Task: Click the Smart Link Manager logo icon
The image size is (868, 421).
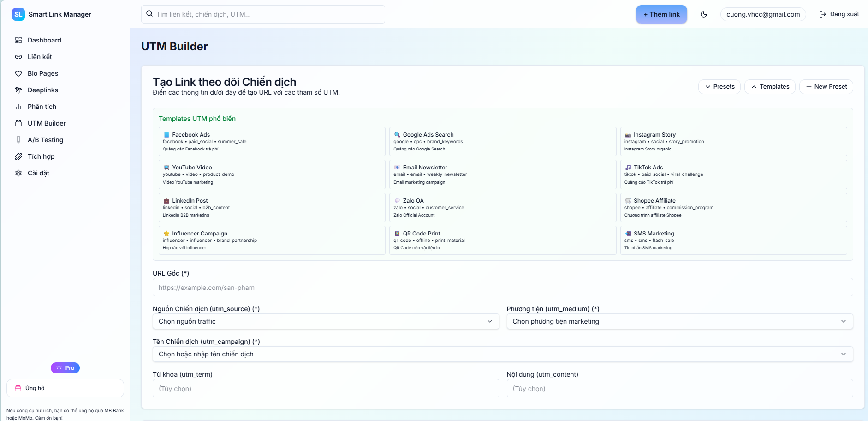Action: click(x=18, y=14)
